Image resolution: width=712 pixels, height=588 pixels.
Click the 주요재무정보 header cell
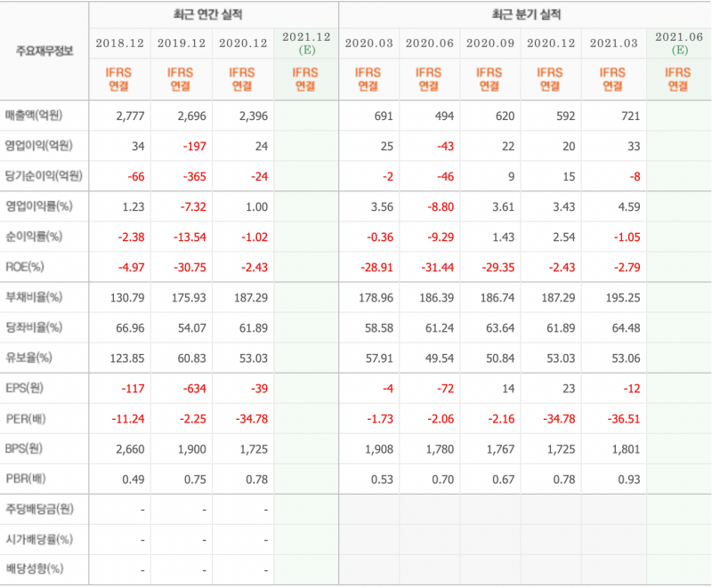[x=44, y=51]
